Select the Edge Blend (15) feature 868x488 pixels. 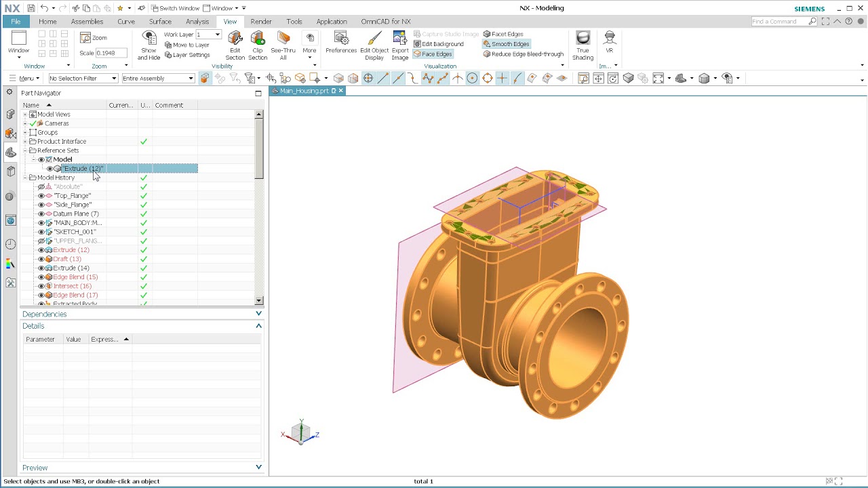(75, 277)
